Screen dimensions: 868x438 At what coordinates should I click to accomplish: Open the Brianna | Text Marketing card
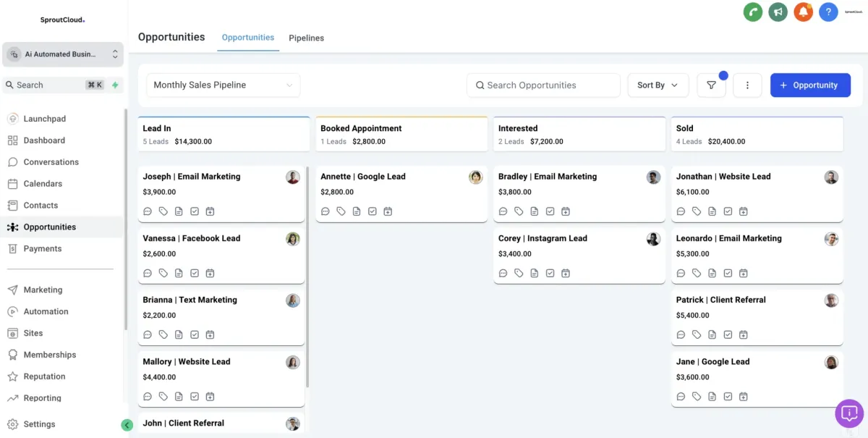(221, 317)
